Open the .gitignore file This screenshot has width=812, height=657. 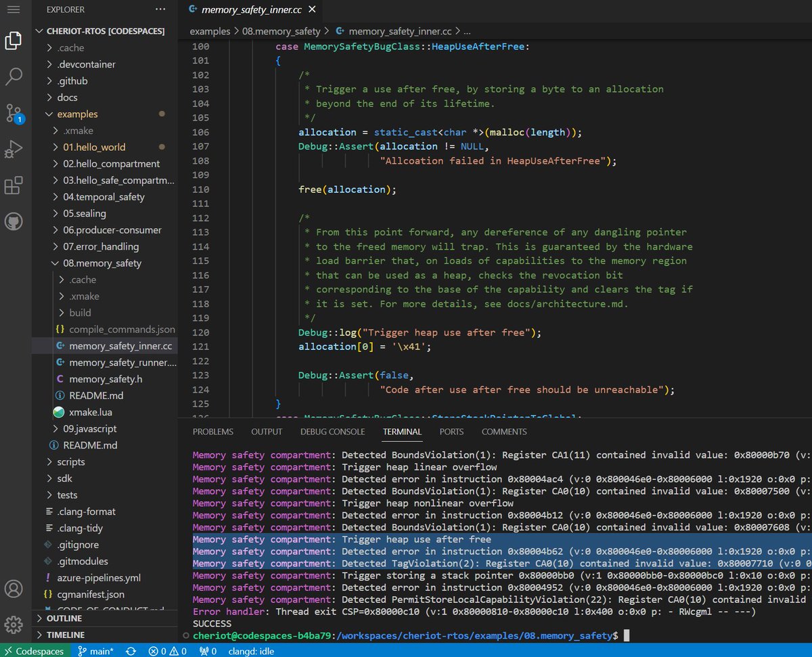[104, 545]
